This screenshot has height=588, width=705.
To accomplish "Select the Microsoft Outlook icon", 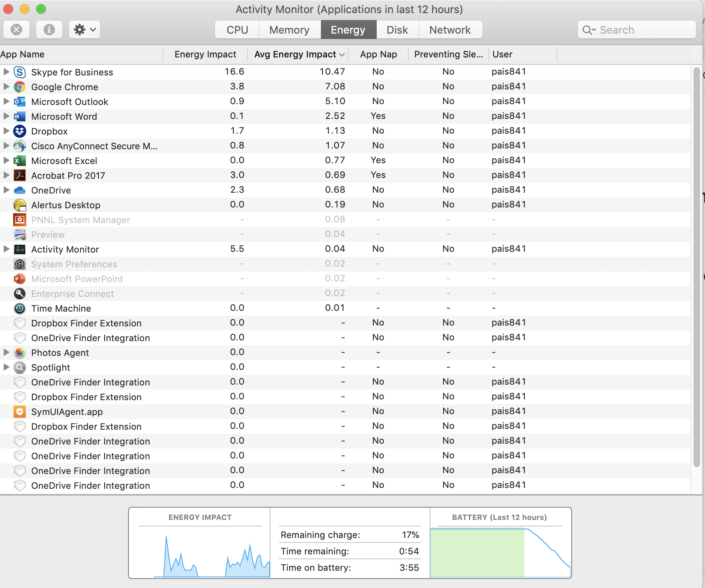I will (x=20, y=102).
